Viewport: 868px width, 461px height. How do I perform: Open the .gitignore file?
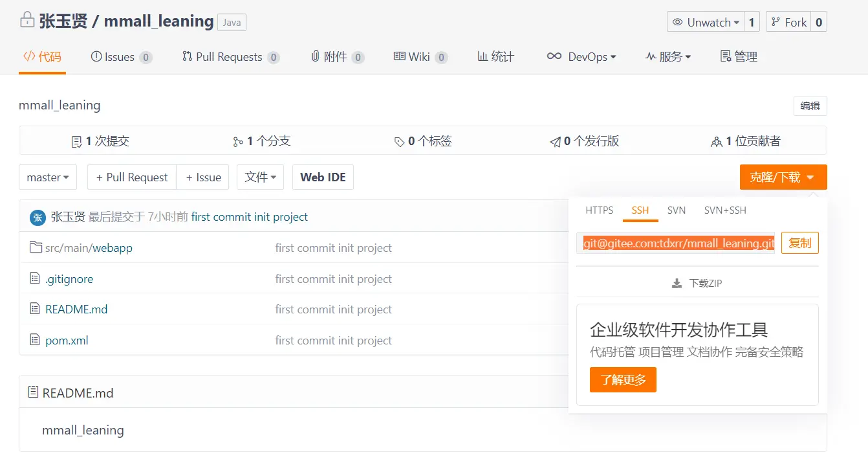69,279
